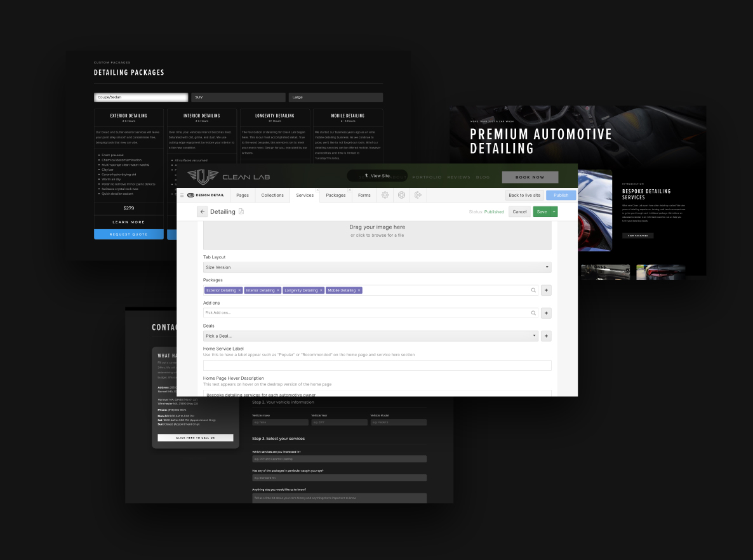Click the plus icon beside the Add ons field

tap(545, 313)
